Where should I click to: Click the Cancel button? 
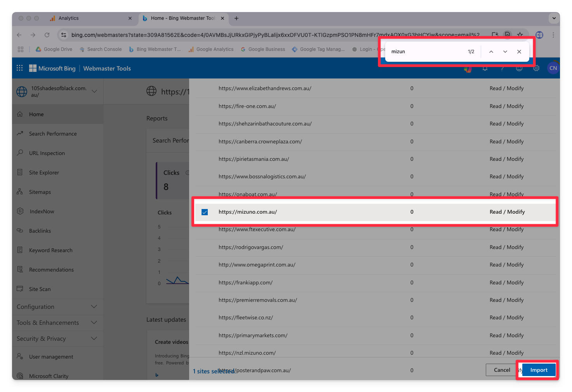[502, 370]
